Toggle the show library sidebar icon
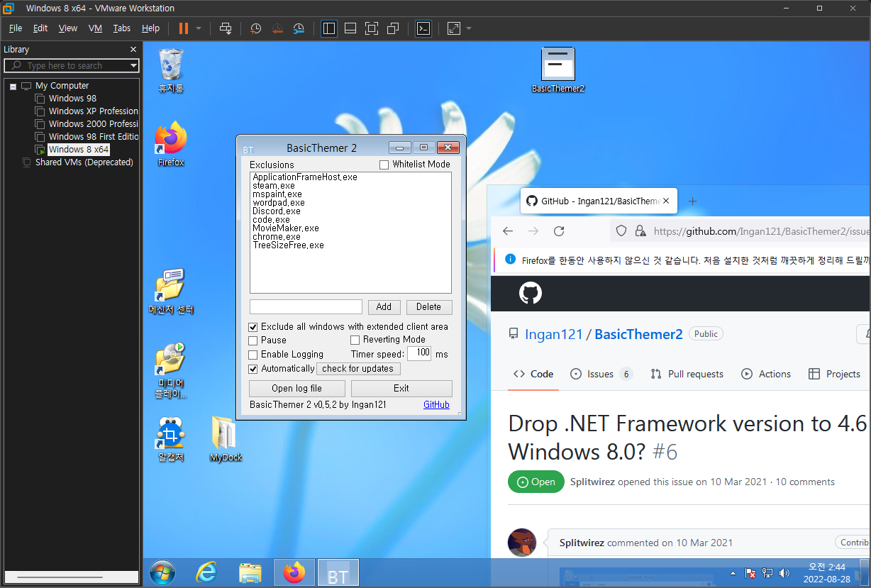Screen dimensions: 871x588 (x=329, y=28)
